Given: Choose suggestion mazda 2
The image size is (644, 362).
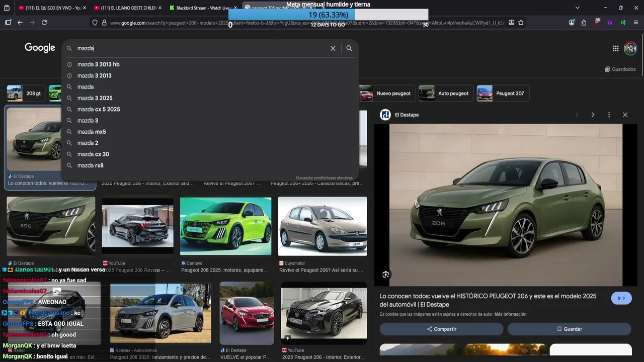Looking at the screenshot, I should [x=210, y=143].
